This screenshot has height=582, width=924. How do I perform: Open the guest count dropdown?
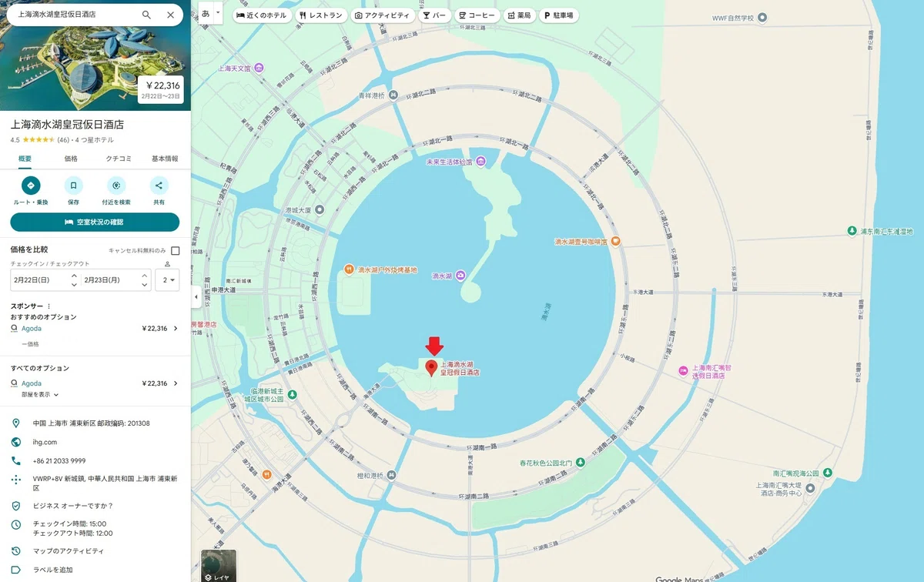(168, 280)
